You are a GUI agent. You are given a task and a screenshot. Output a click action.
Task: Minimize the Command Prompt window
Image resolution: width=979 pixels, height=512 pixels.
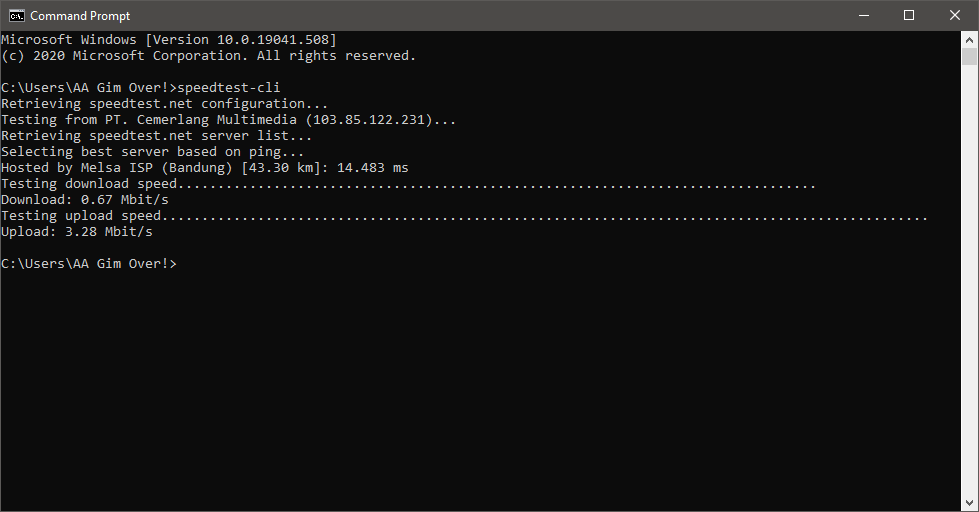click(x=863, y=15)
